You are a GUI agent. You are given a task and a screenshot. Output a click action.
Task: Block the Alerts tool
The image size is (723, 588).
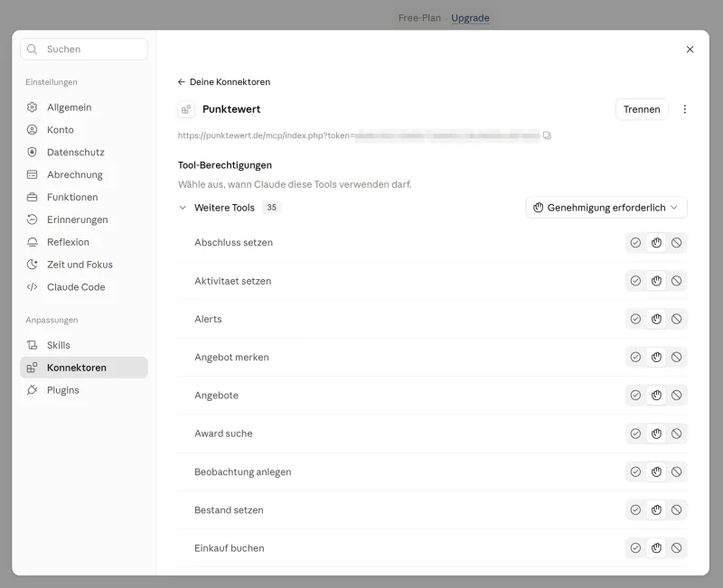[x=676, y=319]
